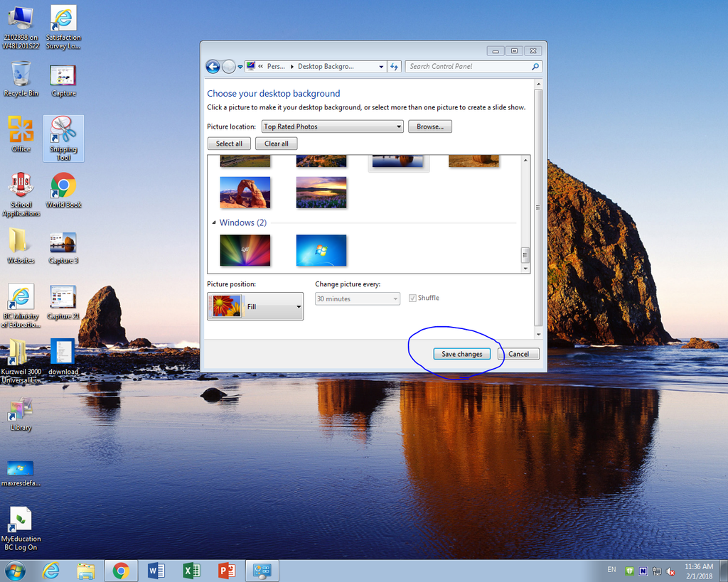Toggle the Shuffle checkbox
The image size is (728, 582).
[x=412, y=298]
